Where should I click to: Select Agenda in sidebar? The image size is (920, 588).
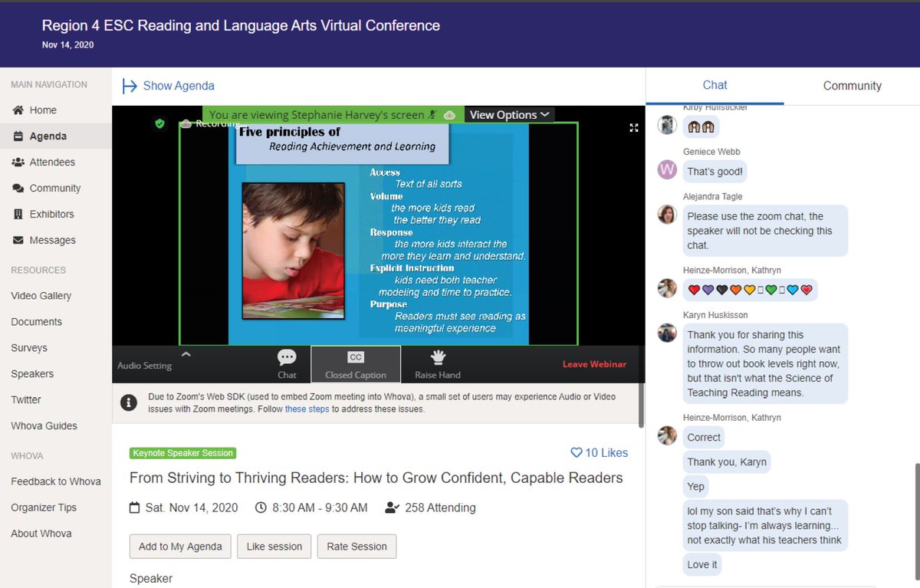(x=55, y=136)
